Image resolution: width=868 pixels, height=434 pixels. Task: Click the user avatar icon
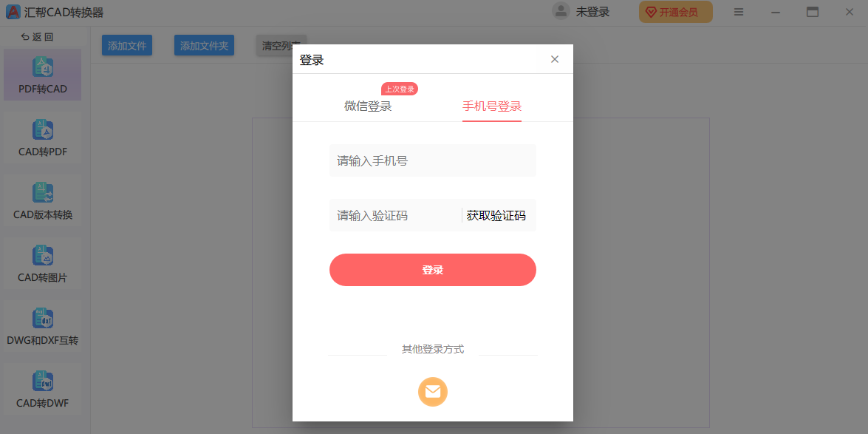pos(561,12)
